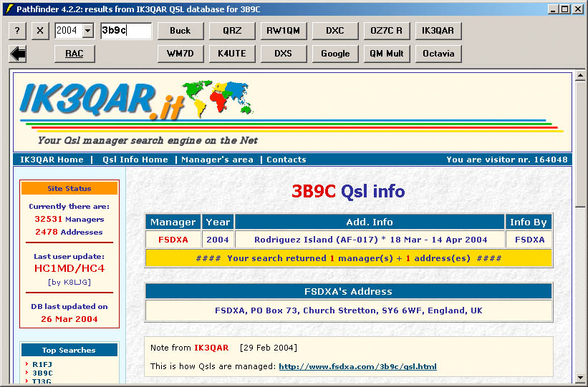The height and width of the screenshot is (387, 588).
Task: Click the Google search button
Action: (x=335, y=54)
